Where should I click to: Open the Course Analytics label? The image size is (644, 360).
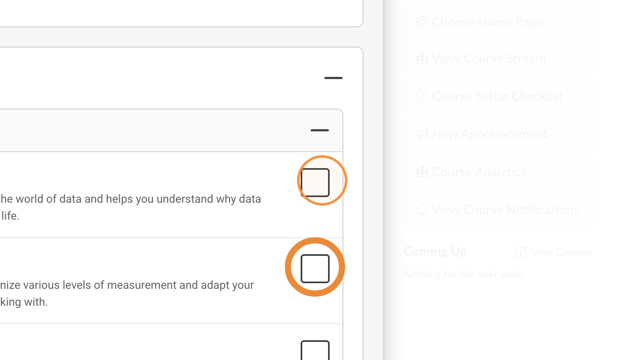point(479,172)
